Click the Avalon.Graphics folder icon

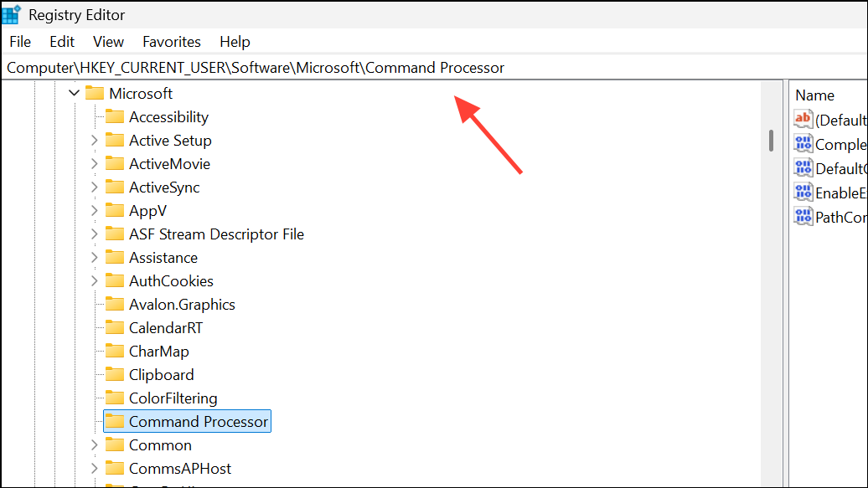coord(115,304)
